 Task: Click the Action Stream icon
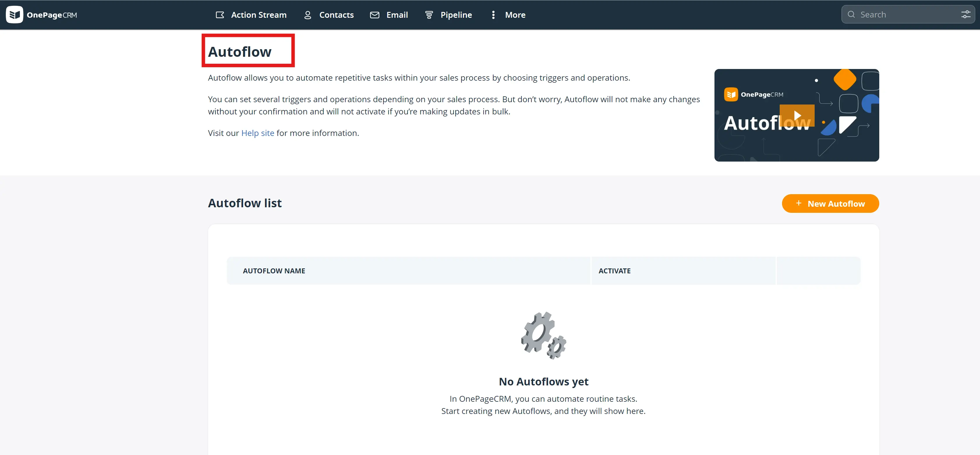[x=220, y=15]
